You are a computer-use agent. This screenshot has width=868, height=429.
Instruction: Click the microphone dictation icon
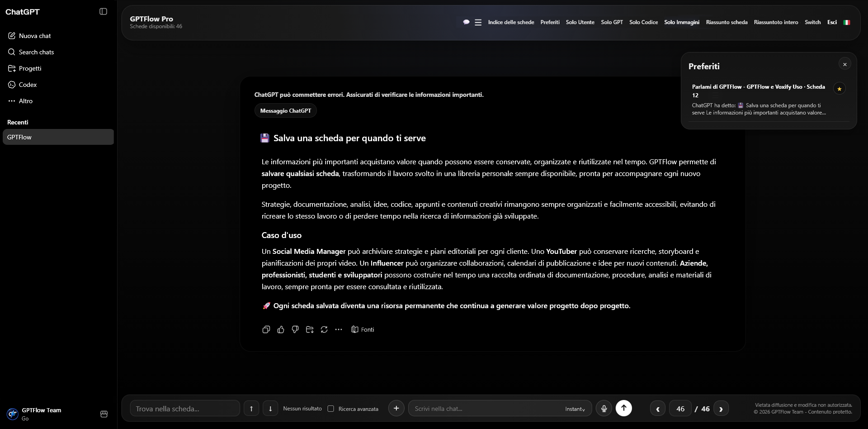point(604,408)
